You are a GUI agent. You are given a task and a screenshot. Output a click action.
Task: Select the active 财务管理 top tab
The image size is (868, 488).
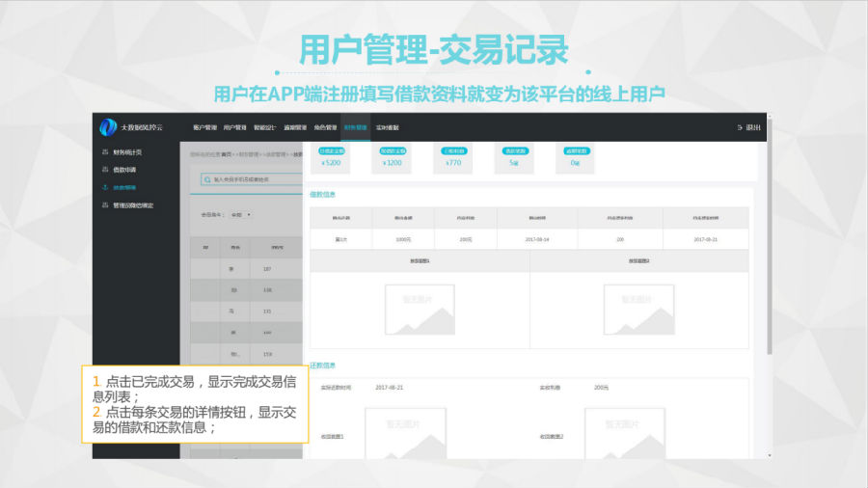click(x=355, y=127)
